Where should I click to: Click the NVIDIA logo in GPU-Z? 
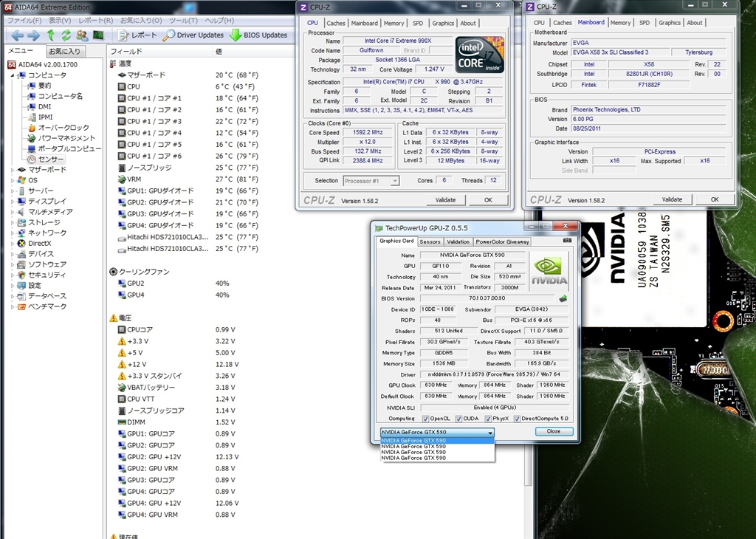549,272
